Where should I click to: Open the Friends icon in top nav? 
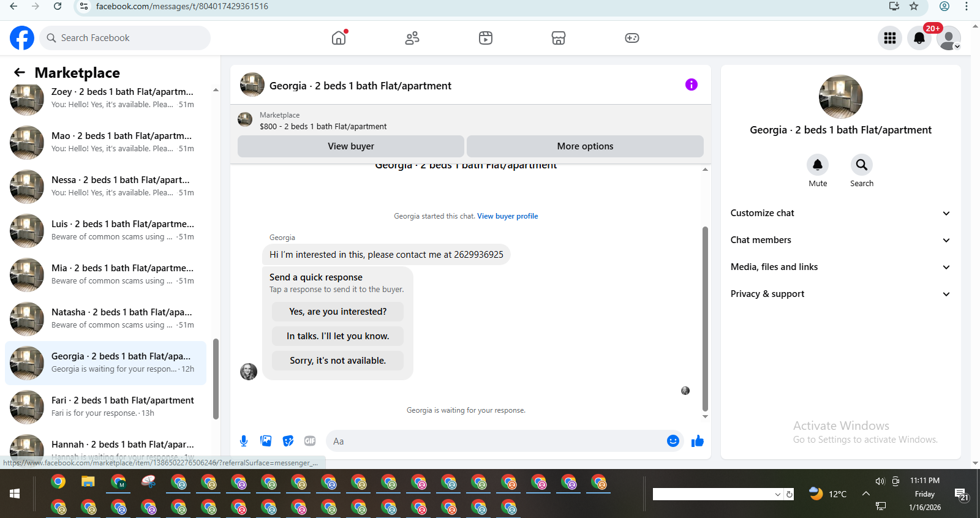pyautogui.click(x=412, y=38)
